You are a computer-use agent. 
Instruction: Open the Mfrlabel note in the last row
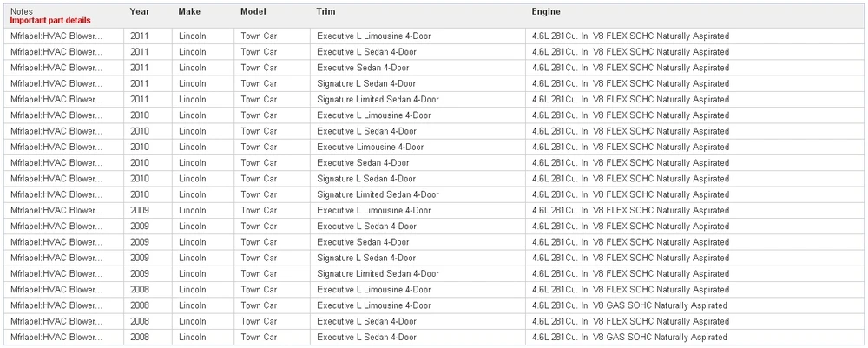tap(56, 337)
